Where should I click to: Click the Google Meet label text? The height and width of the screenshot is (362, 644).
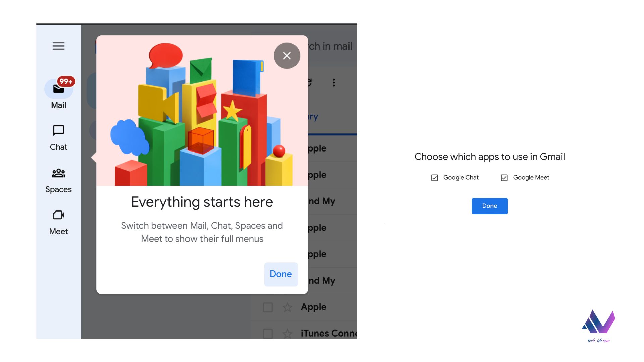click(531, 178)
